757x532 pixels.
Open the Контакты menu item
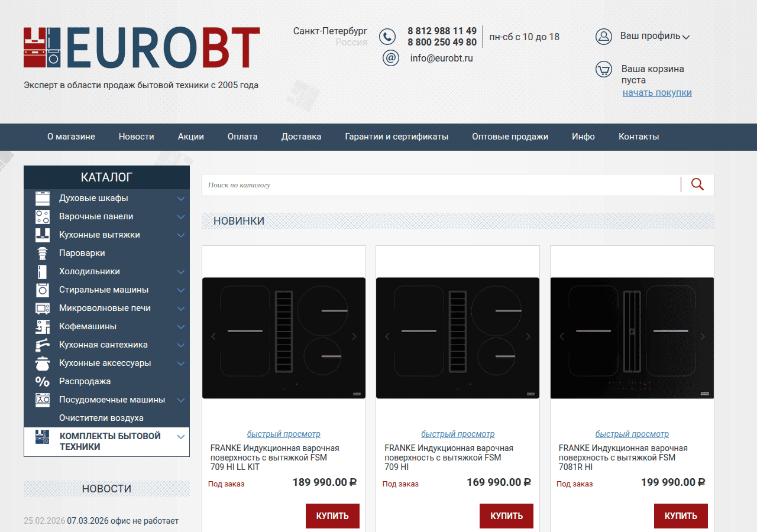[x=639, y=137]
